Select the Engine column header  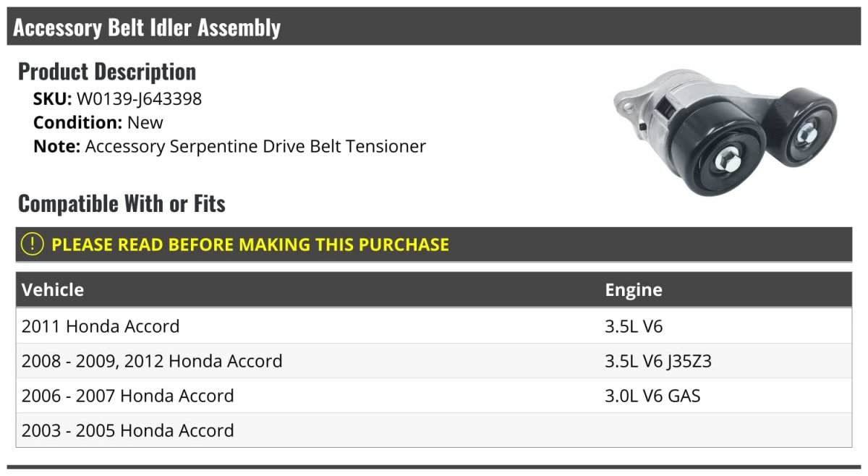click(634, 290)
